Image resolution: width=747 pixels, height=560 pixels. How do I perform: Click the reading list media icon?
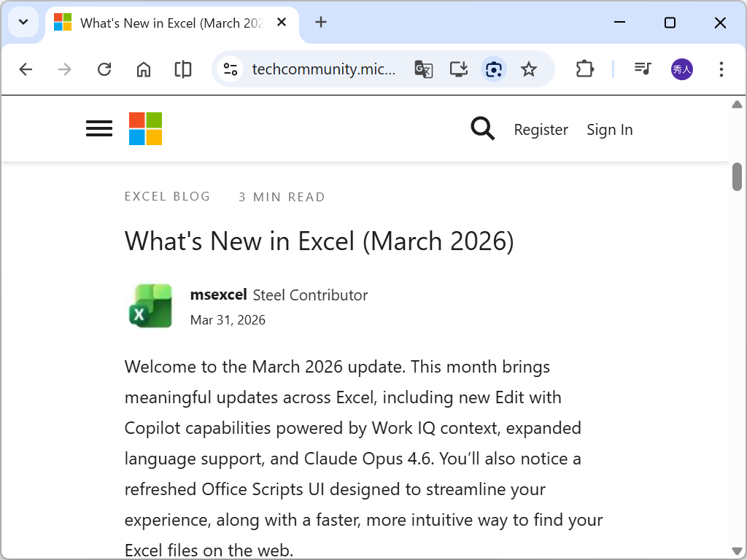[x=642, y=69]
